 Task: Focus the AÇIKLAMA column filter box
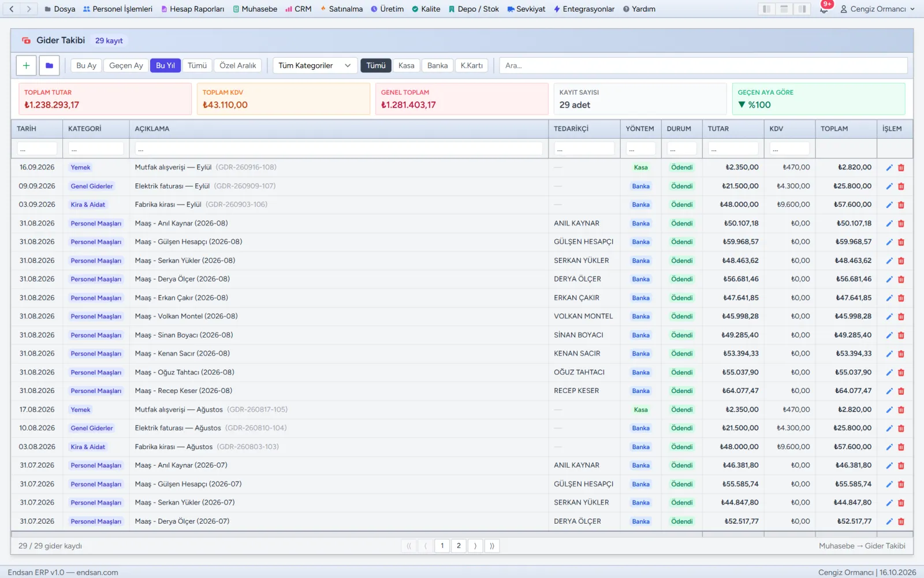(x=339, y=149)
